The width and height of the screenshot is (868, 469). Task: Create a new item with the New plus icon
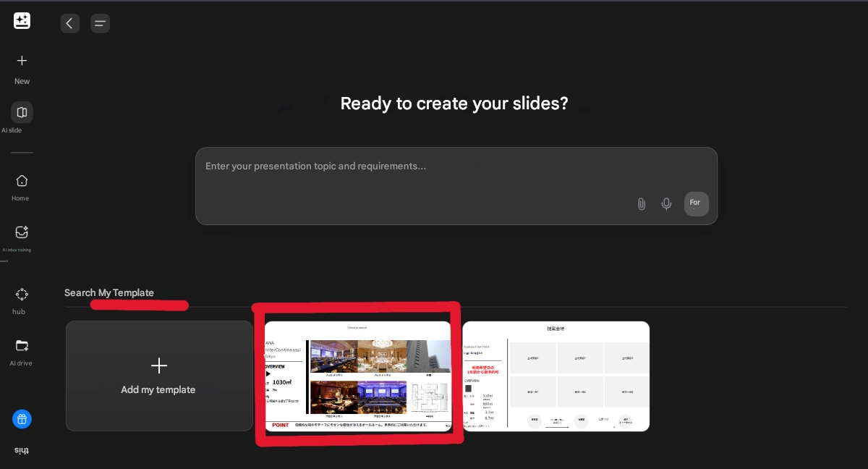[22, 61]
